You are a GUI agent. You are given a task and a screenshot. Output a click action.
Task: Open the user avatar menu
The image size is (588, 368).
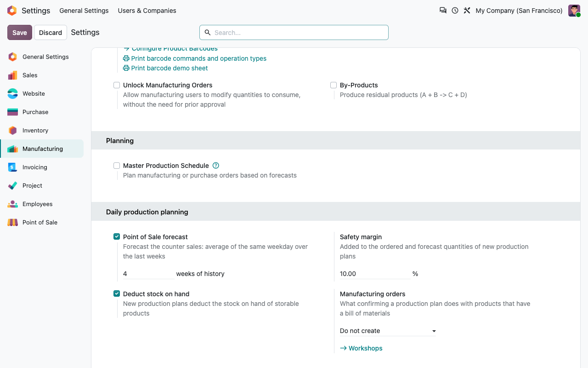point(574,11)
